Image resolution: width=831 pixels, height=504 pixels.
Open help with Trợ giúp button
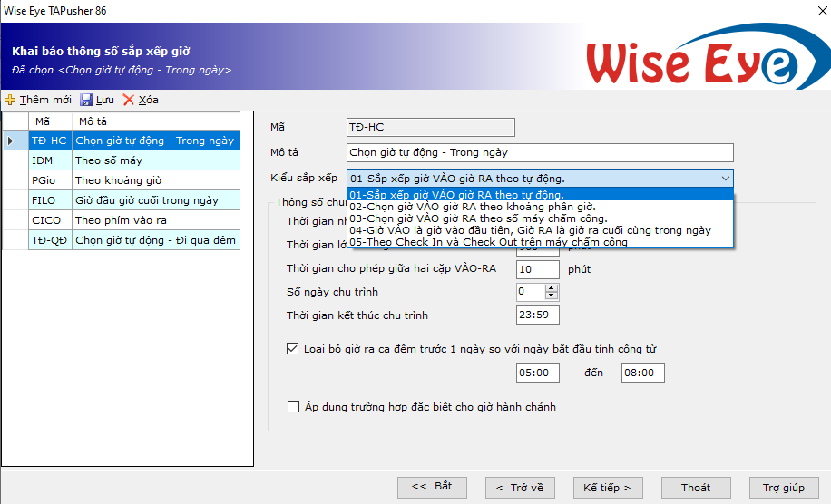(783, 488)
